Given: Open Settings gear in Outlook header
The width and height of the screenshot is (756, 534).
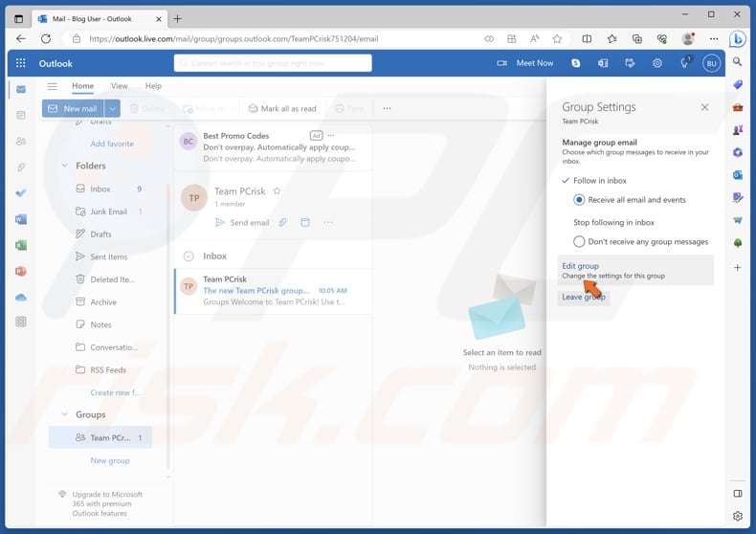Looking at the screenshot, I should tap(657, 63).
